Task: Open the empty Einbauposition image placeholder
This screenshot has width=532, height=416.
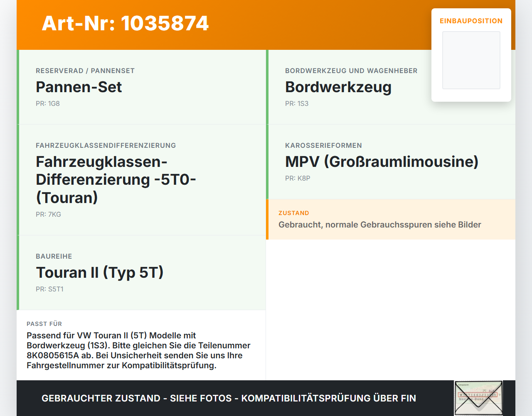Action: point(471,60)
